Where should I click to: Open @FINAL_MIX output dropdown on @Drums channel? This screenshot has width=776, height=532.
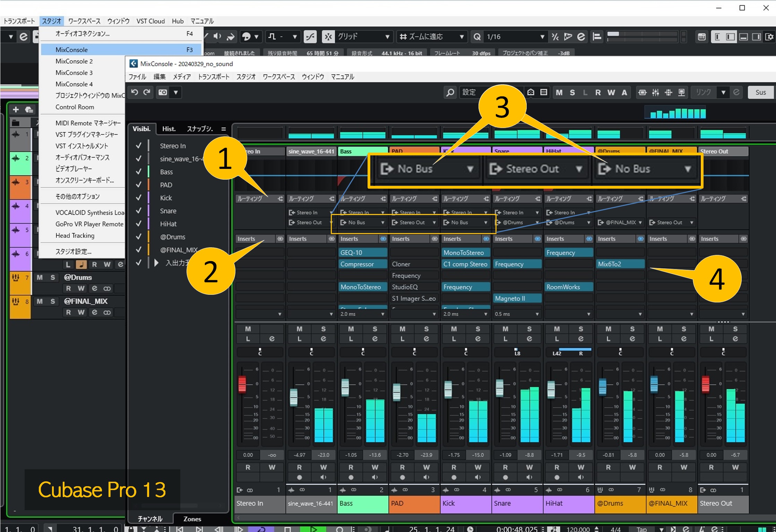point(620,223)
